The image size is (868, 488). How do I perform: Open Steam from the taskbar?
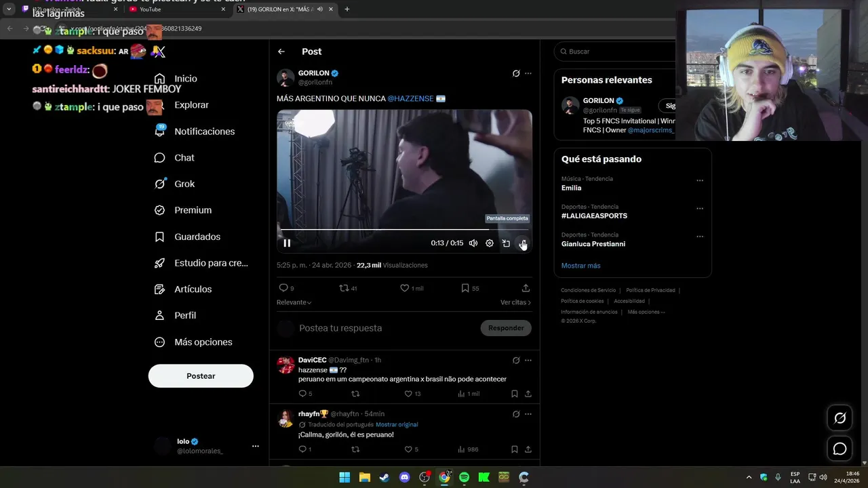pos(384,477)
